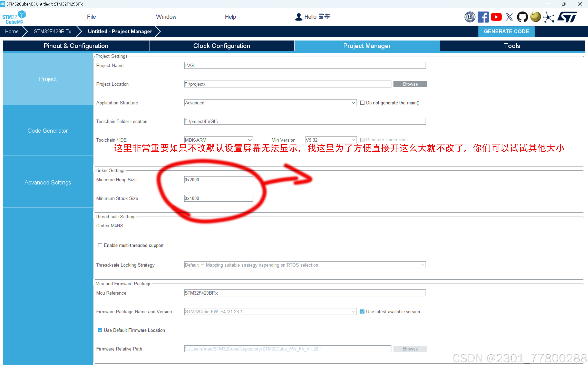Click the ST logo icon

[567, 17]
